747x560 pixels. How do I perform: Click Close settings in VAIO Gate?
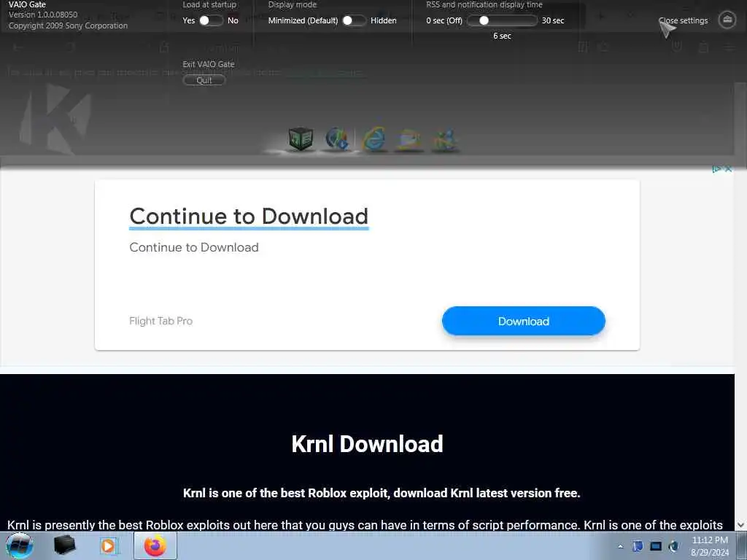(683, 20)
